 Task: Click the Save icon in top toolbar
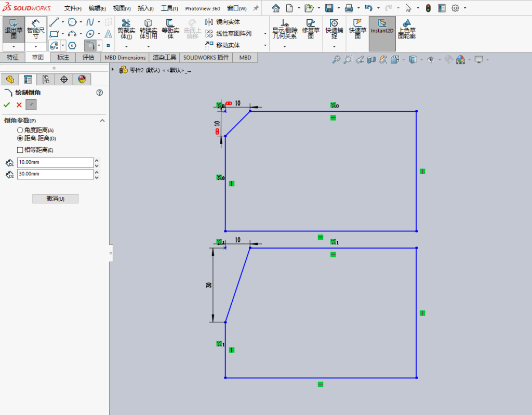click(x=329, y=8)
